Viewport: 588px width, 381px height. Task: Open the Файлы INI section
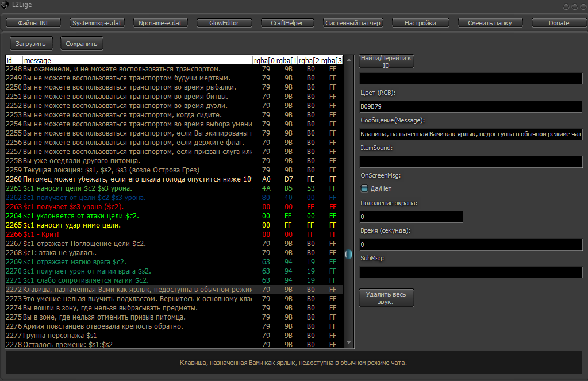(x=33, y=23)
